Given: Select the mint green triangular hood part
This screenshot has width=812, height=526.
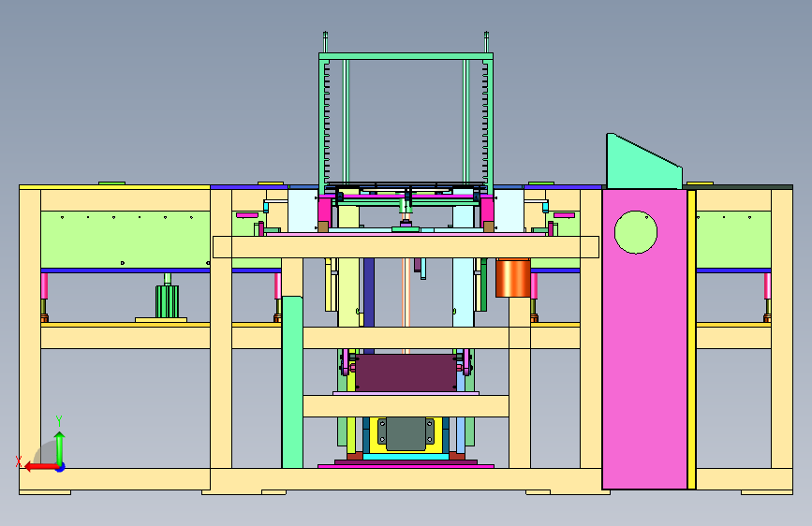Looking at the screenshot, I should (643, 162).
